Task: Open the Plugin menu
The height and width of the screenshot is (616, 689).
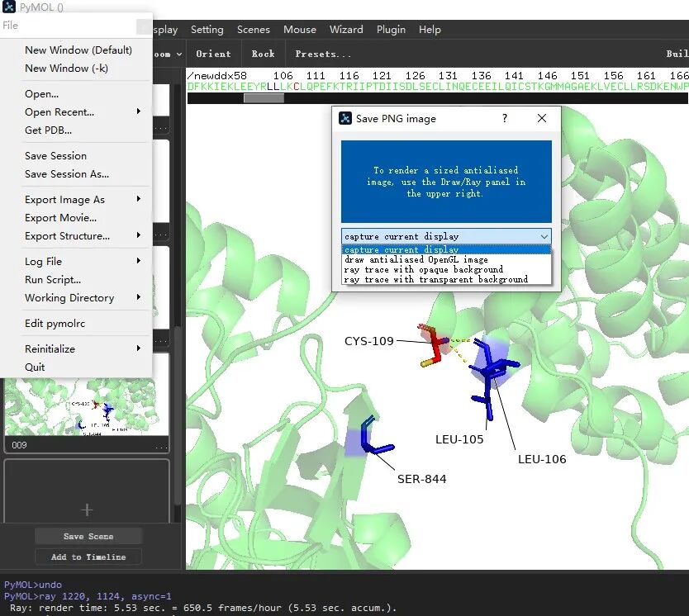Action: 391,30
